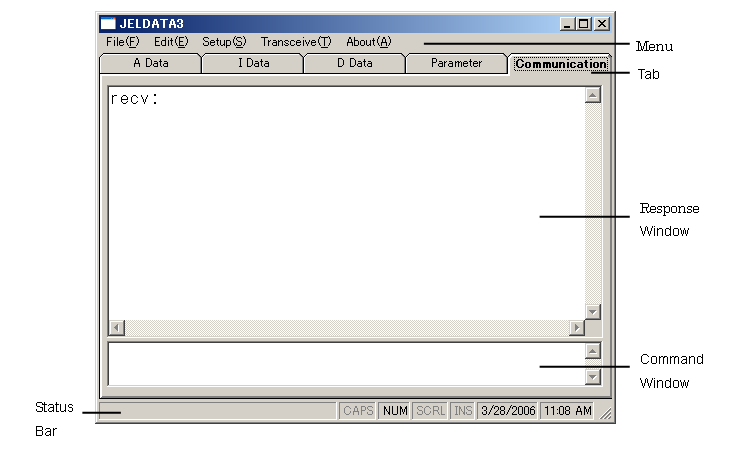
Task: Switch to the D Data tab
Action: [354, 63]
